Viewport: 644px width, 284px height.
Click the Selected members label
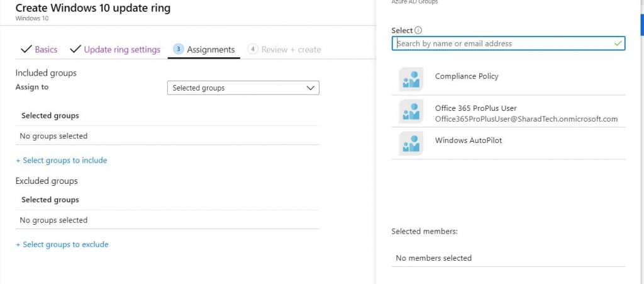pyautogui.click(x=425, y=231)
